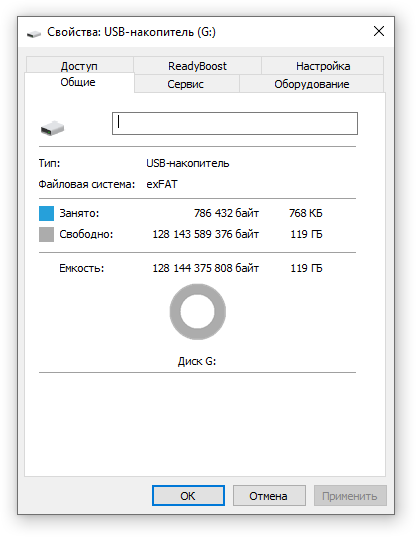Image resolution: width=416 pixels, height=537 pixels.
Task: Focus the volume label text box
Action: [235, 123]
